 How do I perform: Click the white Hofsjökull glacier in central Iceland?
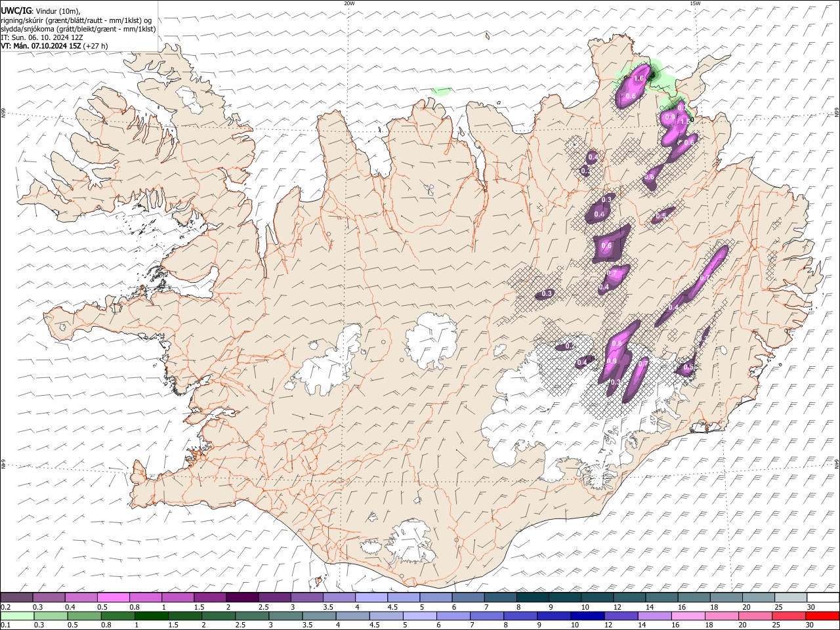tap(432, 340)
